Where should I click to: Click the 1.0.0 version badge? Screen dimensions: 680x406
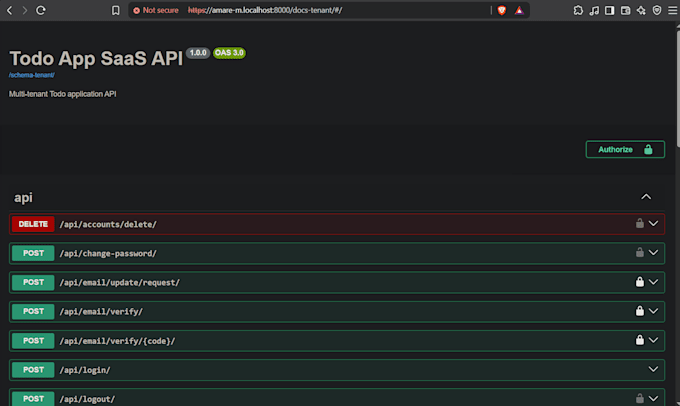tap(198, 53)
